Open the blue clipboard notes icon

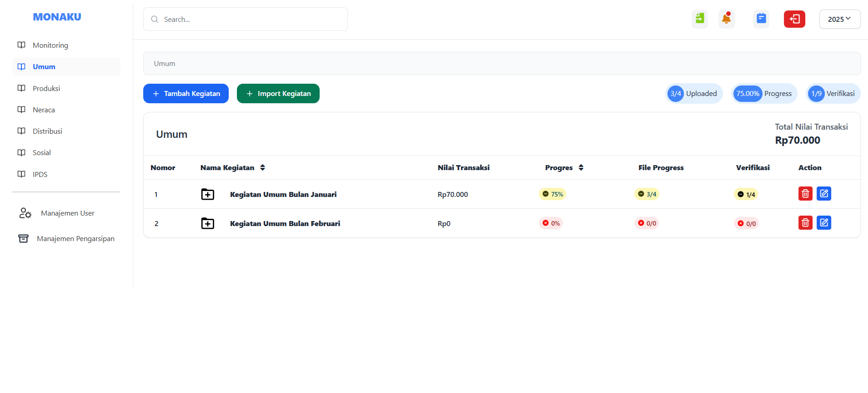click(761, 19)
